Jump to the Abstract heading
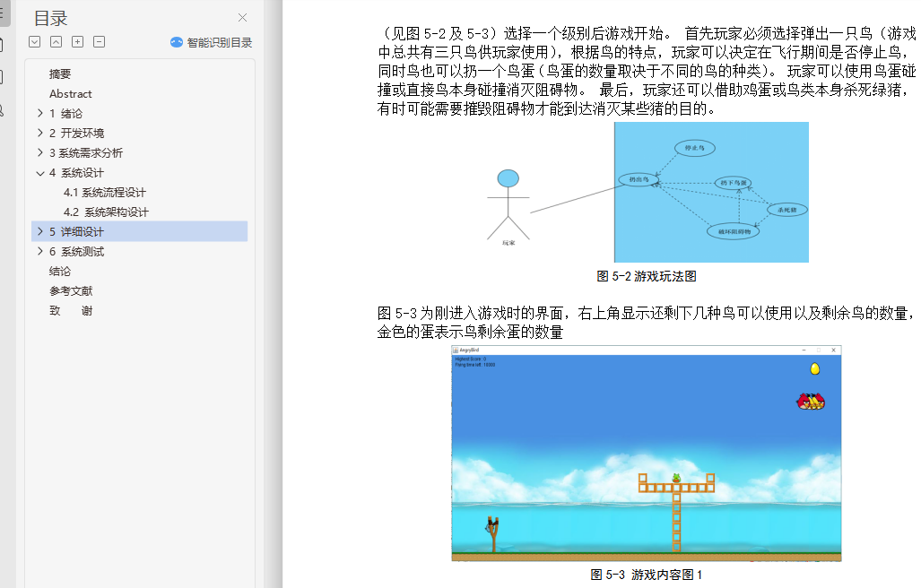Screen dimensions: 921x588 (71, 94)
